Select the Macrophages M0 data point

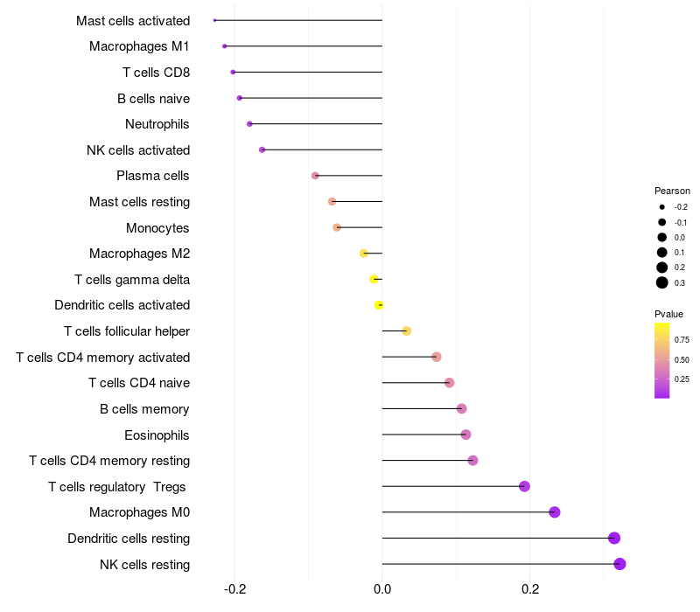[x=554, y=512]
